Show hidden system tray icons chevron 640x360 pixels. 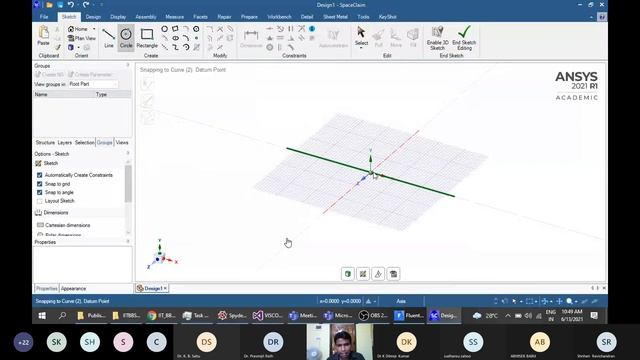pos(508,316)
